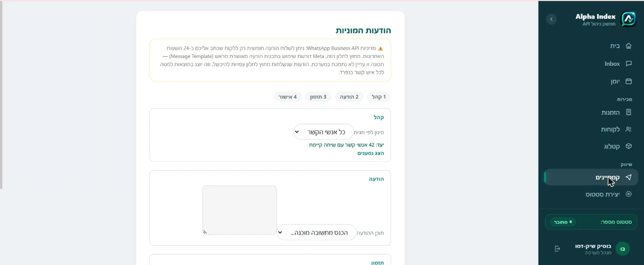
Task: Click the calendar icon next to יומן
Action: coord(628,81)
